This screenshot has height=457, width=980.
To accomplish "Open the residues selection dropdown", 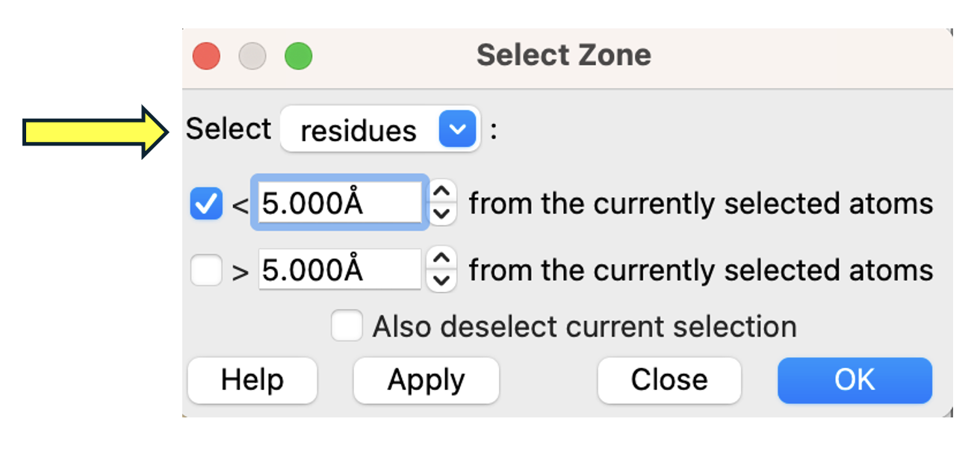I will point(381,131).
